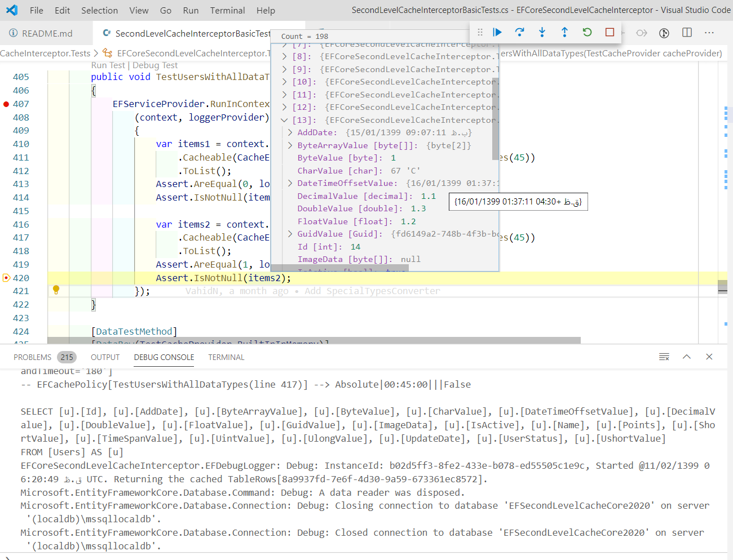Collapse the [13] item in the debug hover

(x=284, y=119)
